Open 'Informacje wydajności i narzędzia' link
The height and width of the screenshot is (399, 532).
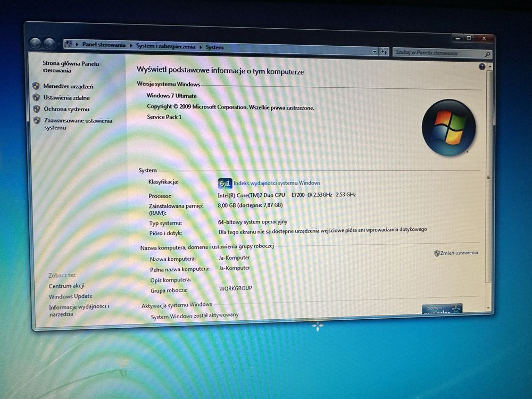pos(79,310)
